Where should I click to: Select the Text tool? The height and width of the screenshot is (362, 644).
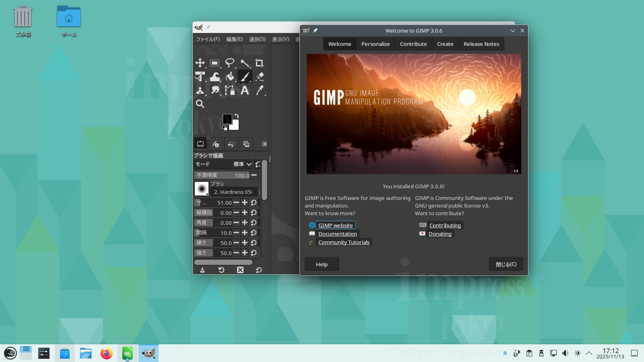(x=245, y=90)
